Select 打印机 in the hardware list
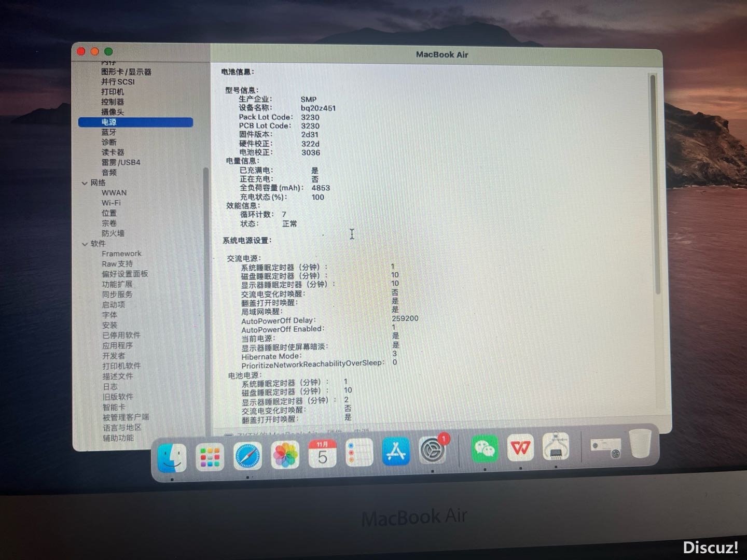747x560 pixels. coord(113,91)
